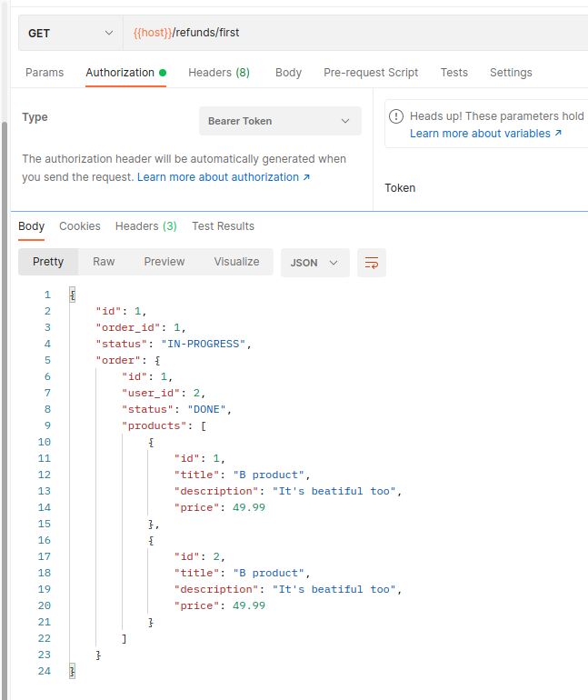Click the closing brace on line 24

pyautogui.click(x=73, y=671)
